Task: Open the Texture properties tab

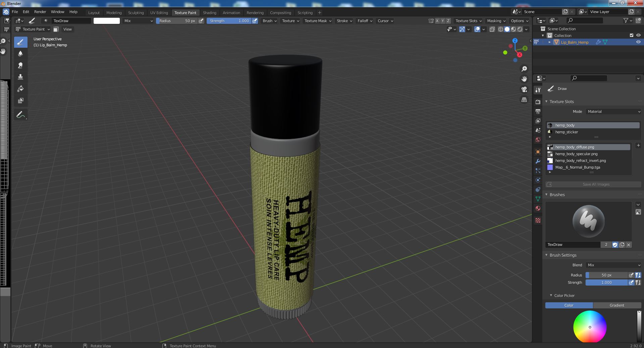Action: click(538, 220)
